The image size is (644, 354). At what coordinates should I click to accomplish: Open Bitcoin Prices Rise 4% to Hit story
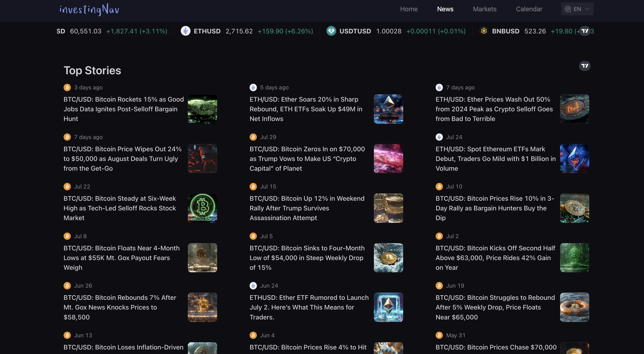tap(308, 347)
